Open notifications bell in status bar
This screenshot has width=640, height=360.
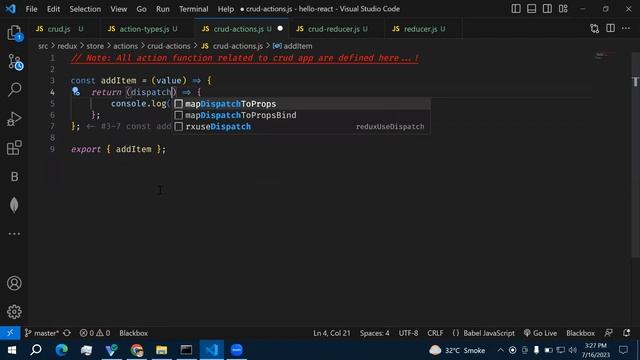pyautogui.click(x=627, y=333)
